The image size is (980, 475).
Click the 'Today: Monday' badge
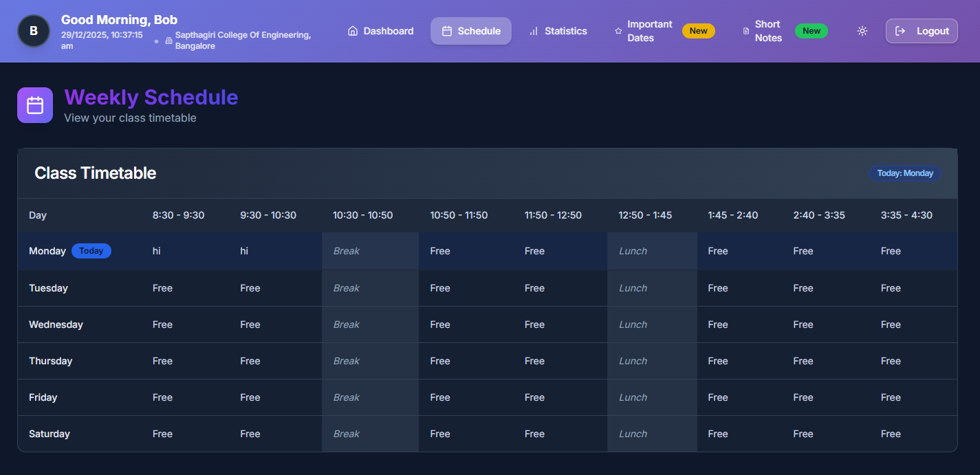[x=904, y=173]
